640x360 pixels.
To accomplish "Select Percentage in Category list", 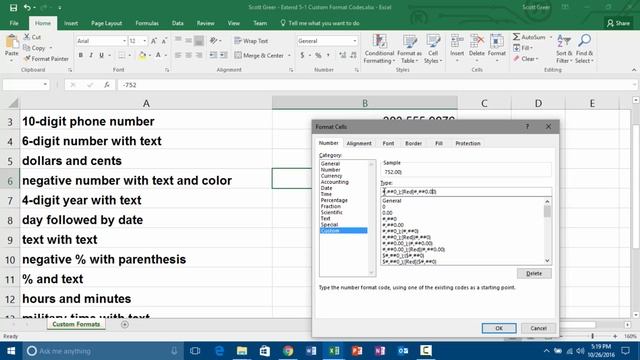I will (x=334, y=200).
